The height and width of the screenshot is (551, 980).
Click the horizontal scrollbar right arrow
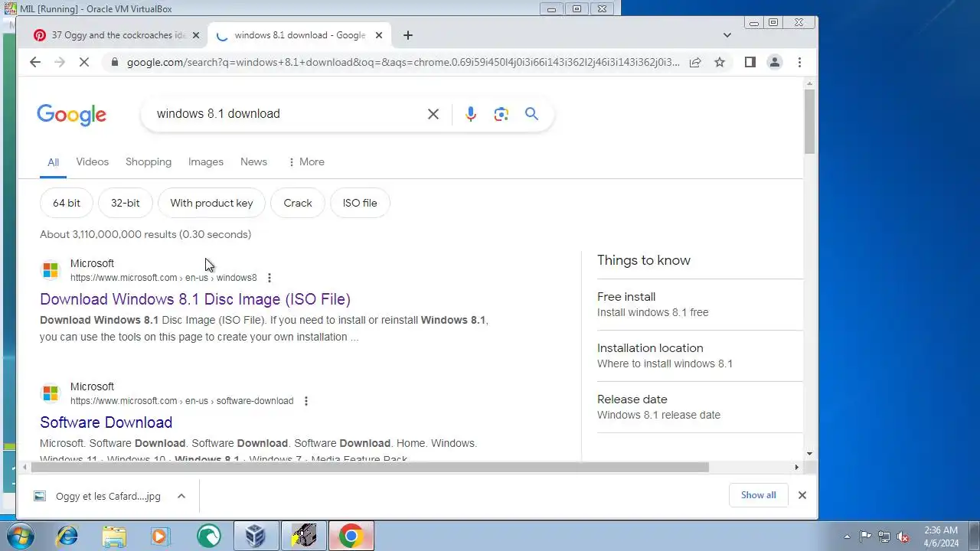click(x=796, y=468)
